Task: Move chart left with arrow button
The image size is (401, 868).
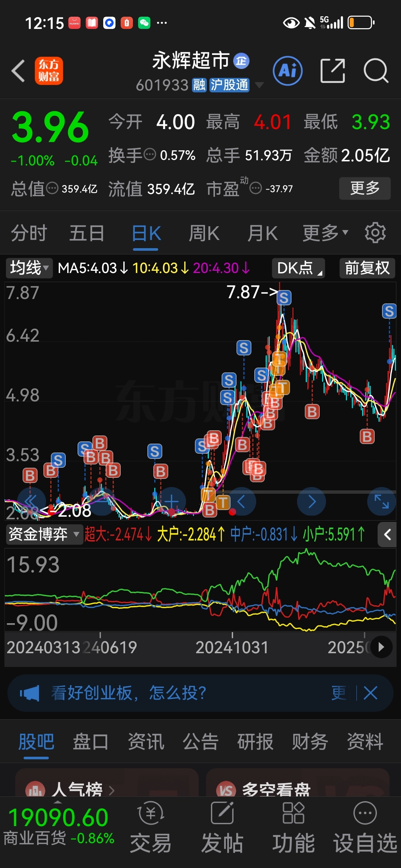Action: pyautogui.click(x=242, y=502)
